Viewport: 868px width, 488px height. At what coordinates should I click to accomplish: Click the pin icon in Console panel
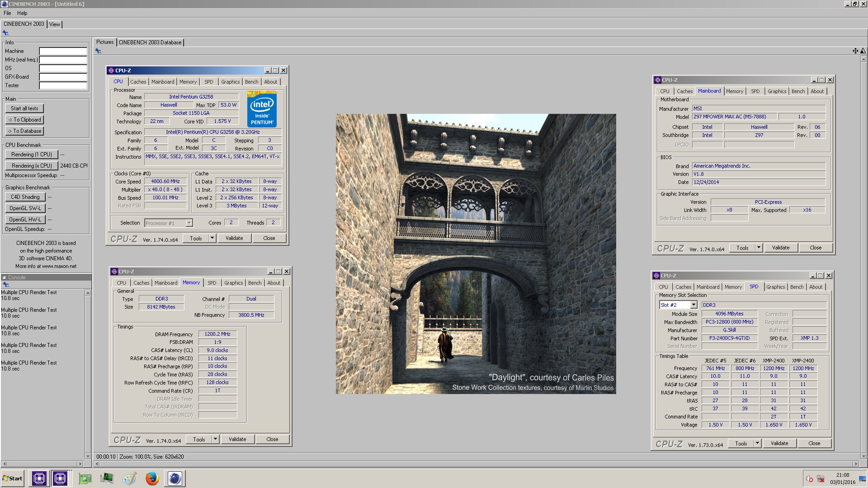(x=5, y=285)
